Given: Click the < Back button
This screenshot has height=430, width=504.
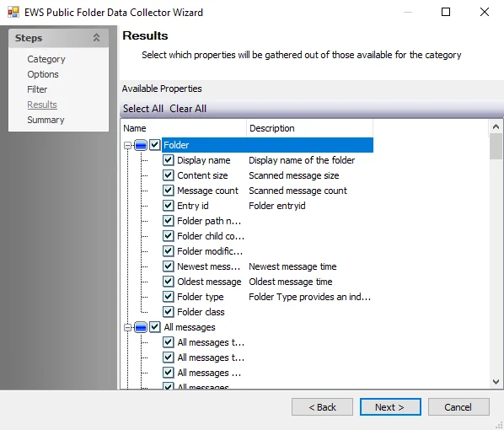Looking at the screenshot, I should (x=323, y=407).
